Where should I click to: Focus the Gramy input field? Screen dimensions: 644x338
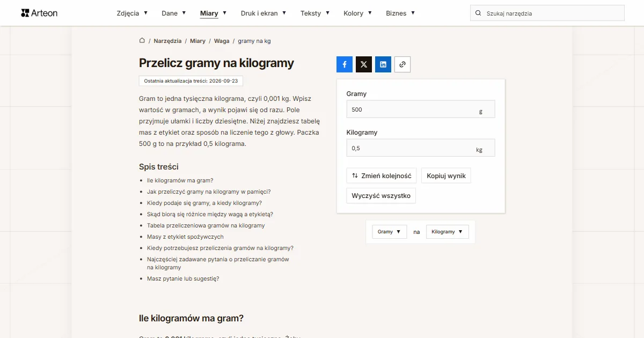pos(421,109)
